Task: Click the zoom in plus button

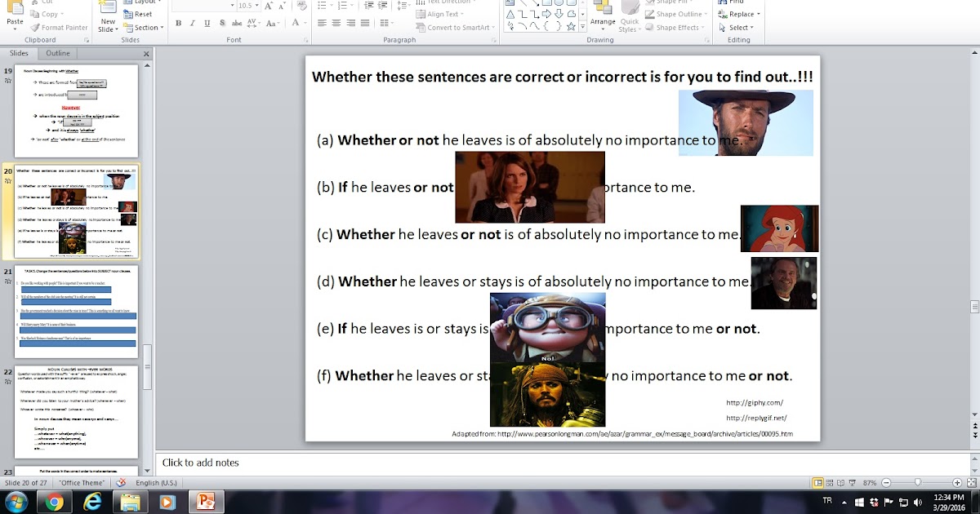Action: (956, 483)
